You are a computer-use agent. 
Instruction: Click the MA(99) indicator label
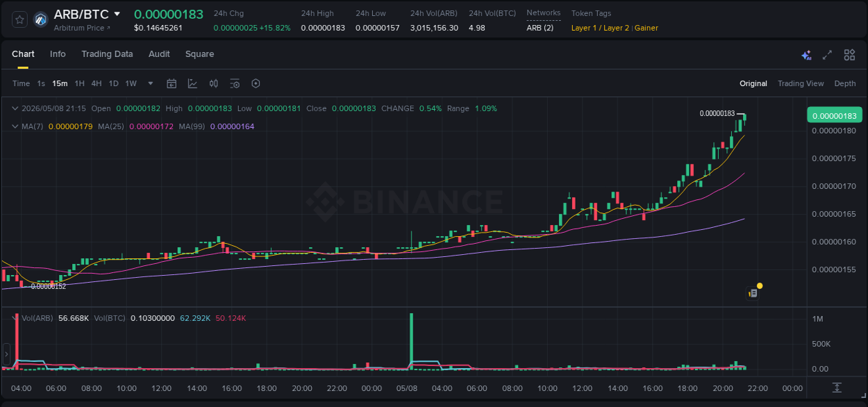[192, 126]
